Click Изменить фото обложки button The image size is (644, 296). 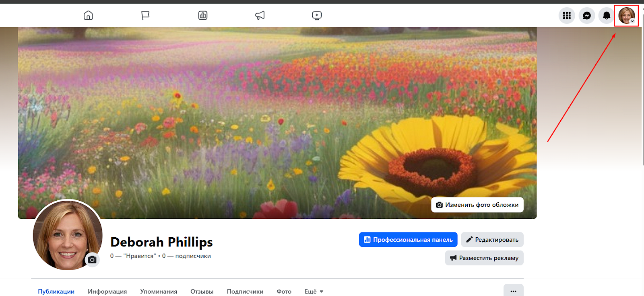pyautogui.click(x=477, y=205)
